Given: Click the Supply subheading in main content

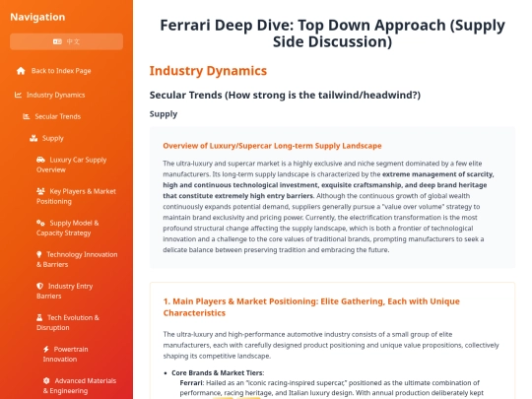Looking at the screenshot, I should 164,114.
